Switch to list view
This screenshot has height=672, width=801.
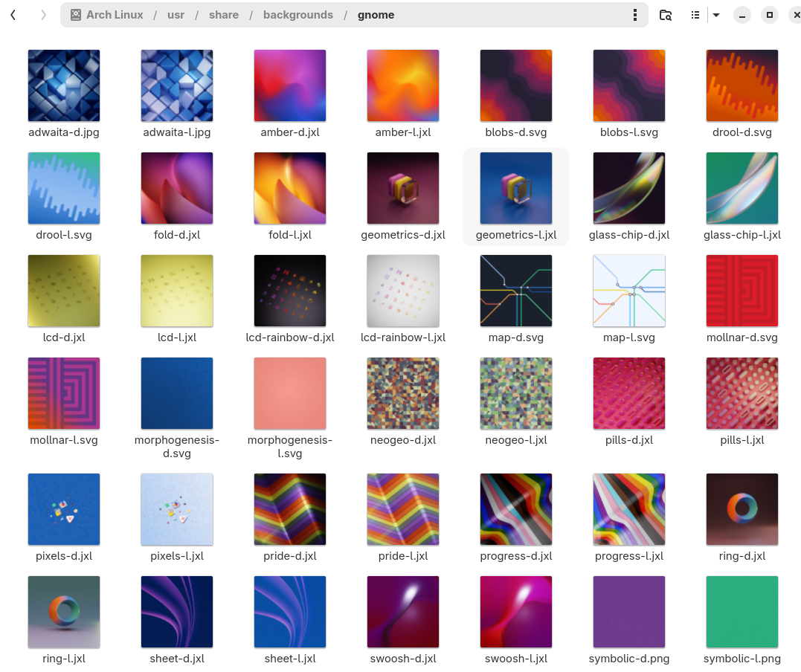[x=695, y=16]
